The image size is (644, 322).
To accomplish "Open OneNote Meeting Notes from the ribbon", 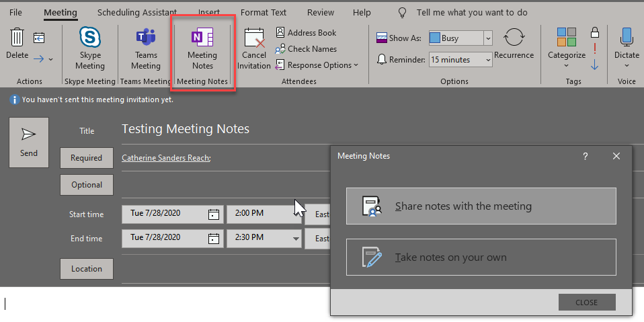I will 202,48.
